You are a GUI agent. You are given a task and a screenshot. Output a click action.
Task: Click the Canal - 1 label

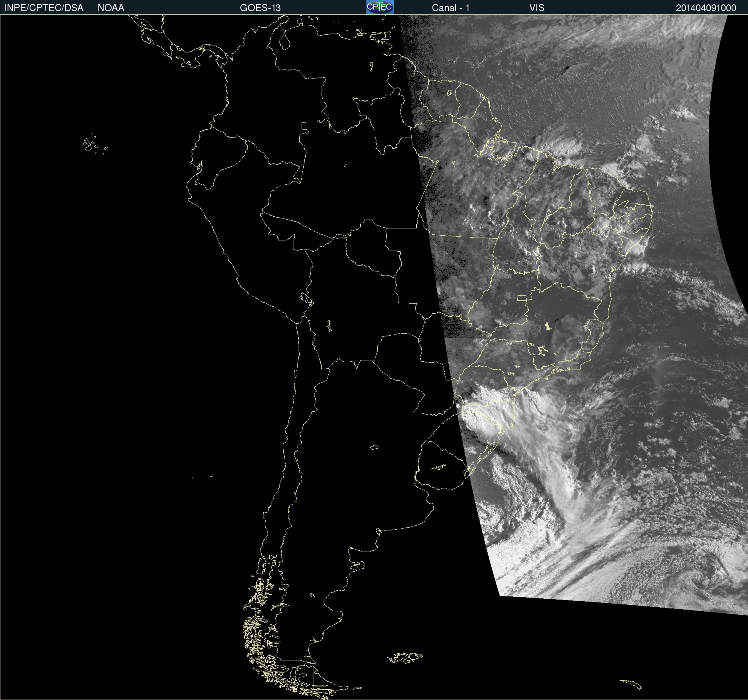[450, 8]
